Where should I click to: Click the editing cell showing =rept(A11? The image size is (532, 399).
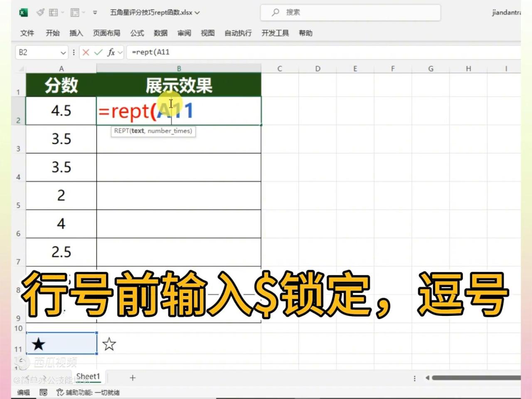(x=179, y=111)
